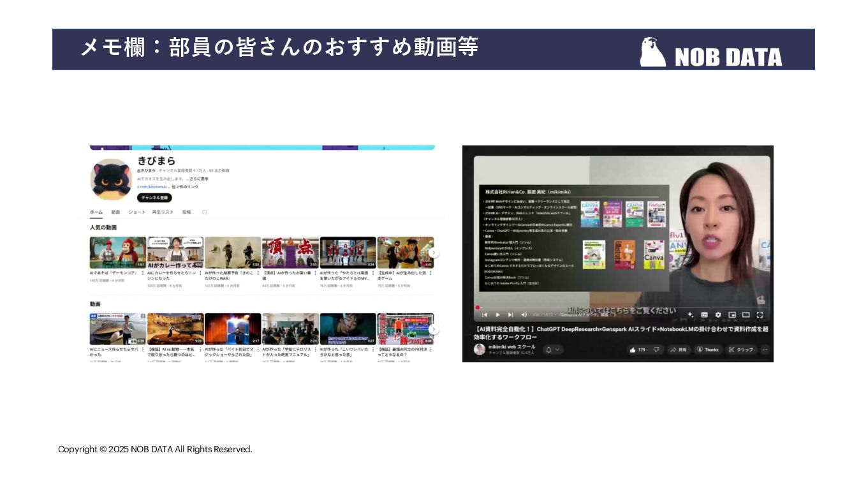The image size is (868, 488).
Task: Open the ショート tab on the channel page
Action: pos(136,212)
